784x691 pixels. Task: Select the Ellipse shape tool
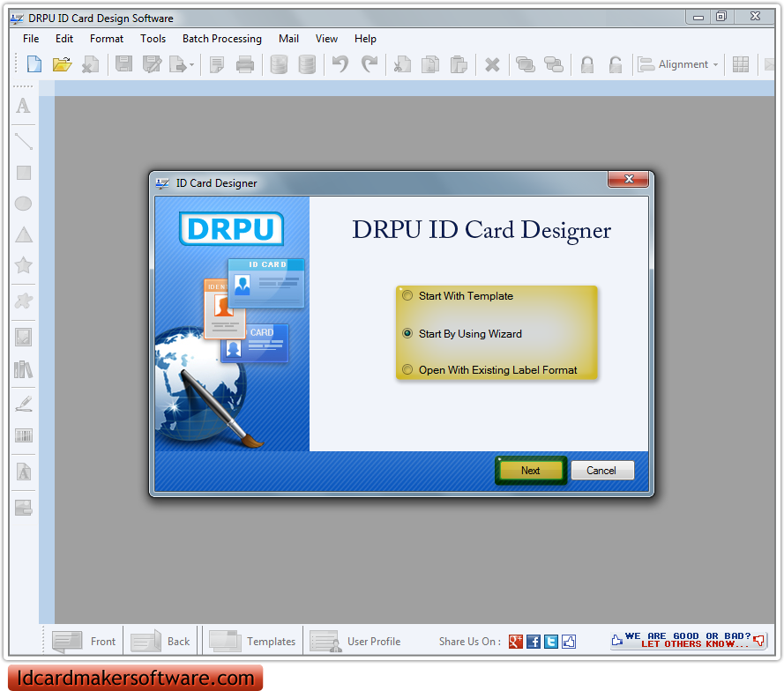coord(24,204)
